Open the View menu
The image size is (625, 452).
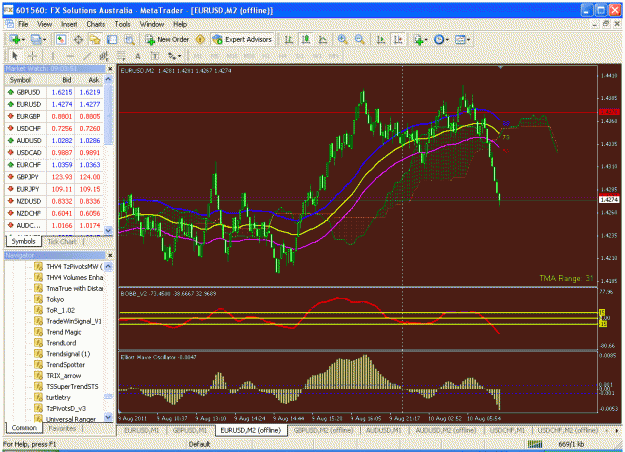click(45, 24)
